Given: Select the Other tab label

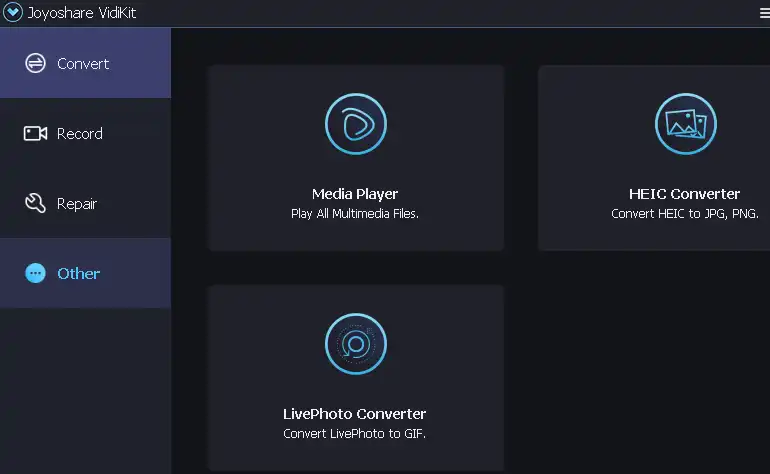Looking at the screenshot, I should 78,273.
